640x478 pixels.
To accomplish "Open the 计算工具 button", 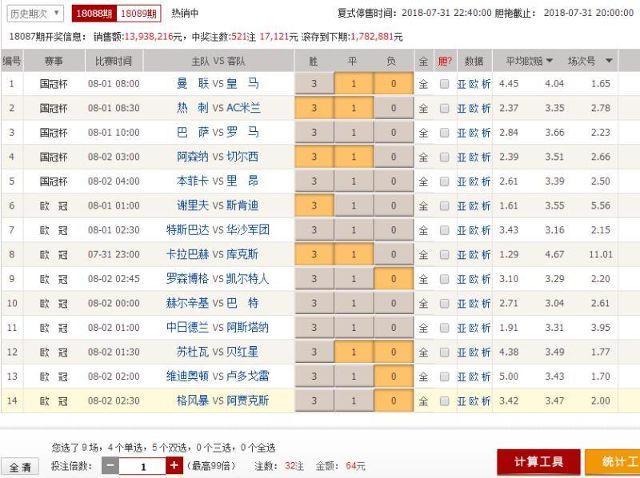I will (x=538, y=462).
